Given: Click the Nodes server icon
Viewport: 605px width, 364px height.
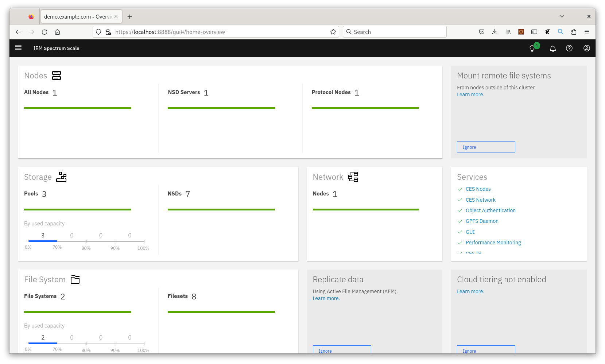Looking at the screenshot, I should pos(57,75).
